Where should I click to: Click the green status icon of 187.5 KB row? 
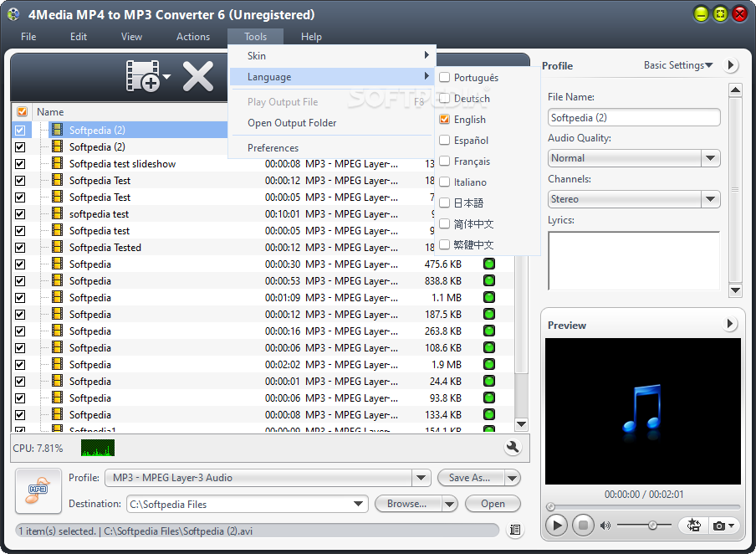(489, 314)
